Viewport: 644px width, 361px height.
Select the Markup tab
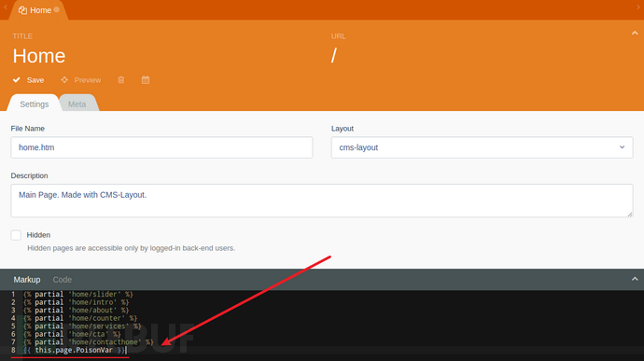27,280
